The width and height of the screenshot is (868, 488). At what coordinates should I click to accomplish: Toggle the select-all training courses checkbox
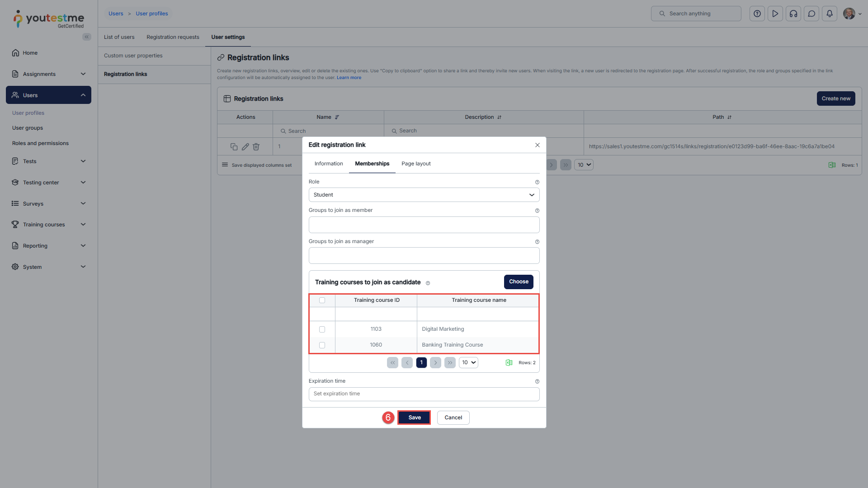point(322,300)
